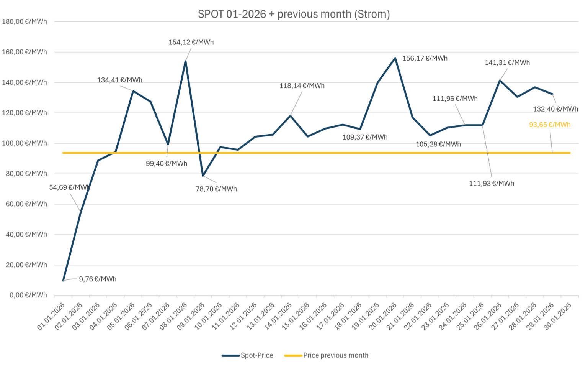The width and height of the screenshot is (588, 368).
Task: Click the 180,00 €/MWh y-axis label
Action: point(24,21)
